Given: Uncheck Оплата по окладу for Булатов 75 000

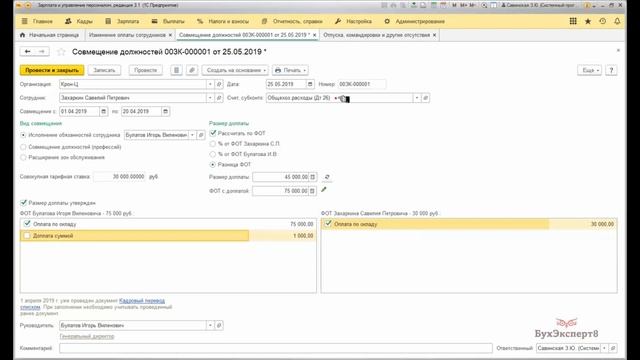Looking at the screenshot, I should (x=27, y=224).
